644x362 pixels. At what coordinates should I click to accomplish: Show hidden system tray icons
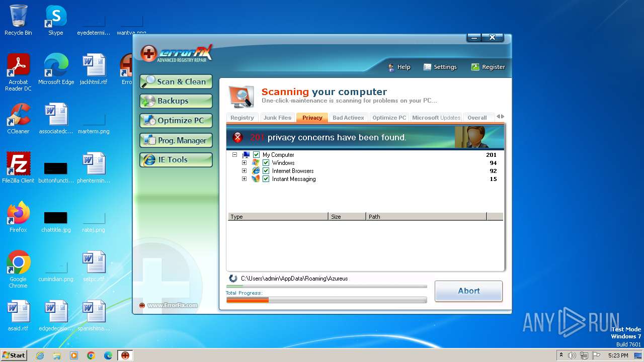pyautogui.click(x=561, y=355)
